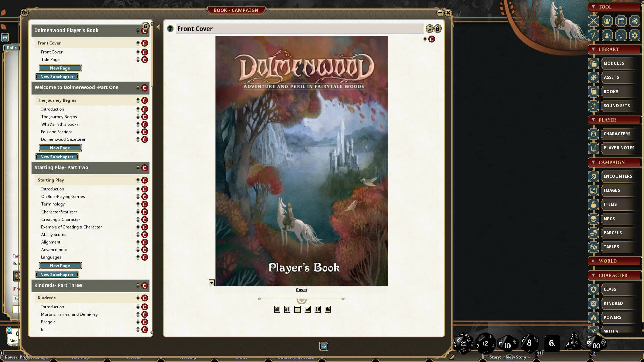Viewport: 644px width, 362px height.
Task: Collapse the chapter list side panel arrow
Action: (158, 27)
